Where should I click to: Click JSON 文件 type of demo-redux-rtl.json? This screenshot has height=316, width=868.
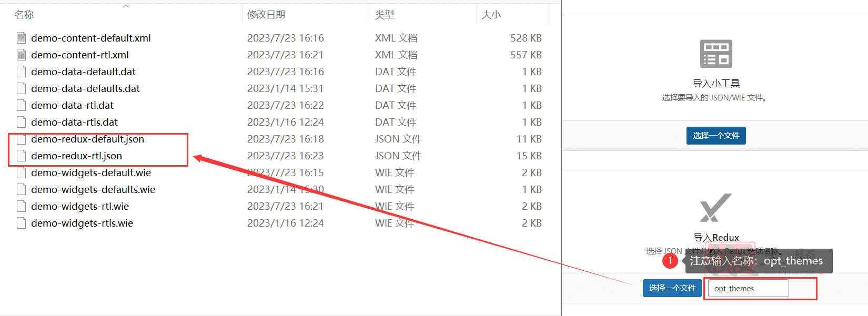pos(398,156)
